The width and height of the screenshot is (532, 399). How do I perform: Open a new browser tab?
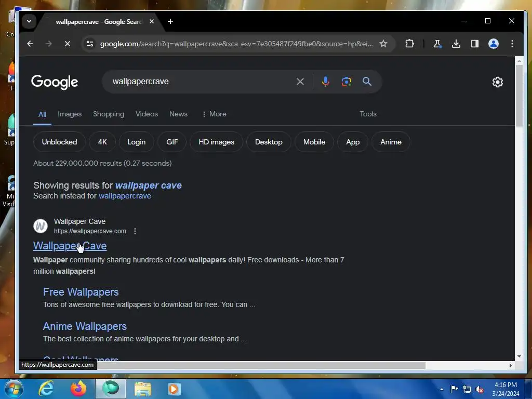[170, 21]
